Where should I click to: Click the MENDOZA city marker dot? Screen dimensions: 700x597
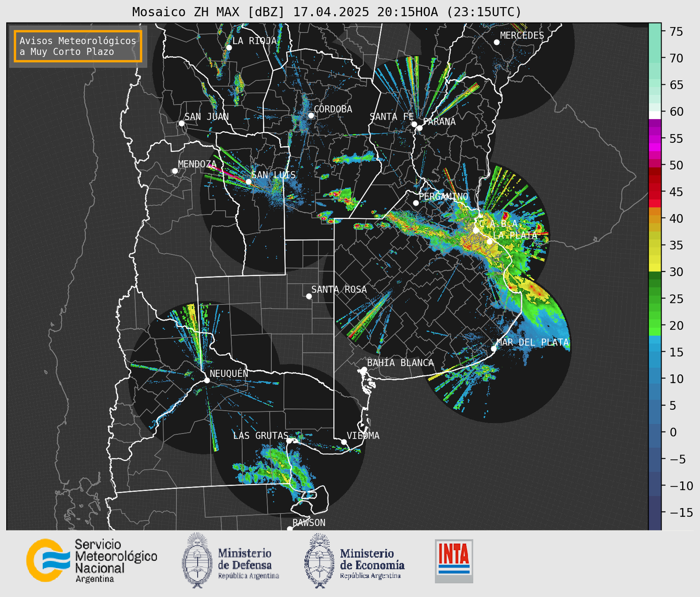pyautogui.click(x=175, y=171)
